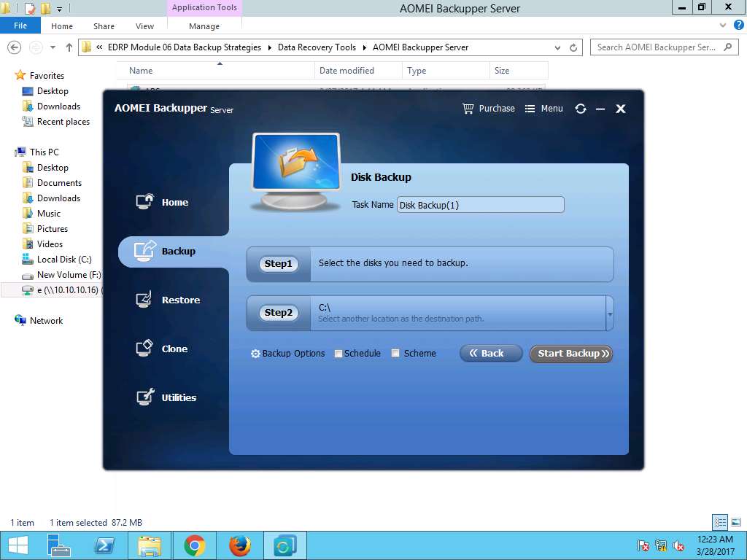This screenshot has height=560, width=747.
Task: Expand breadcrumb arrow after Data Recovery Tools
Action: (365, 47)
